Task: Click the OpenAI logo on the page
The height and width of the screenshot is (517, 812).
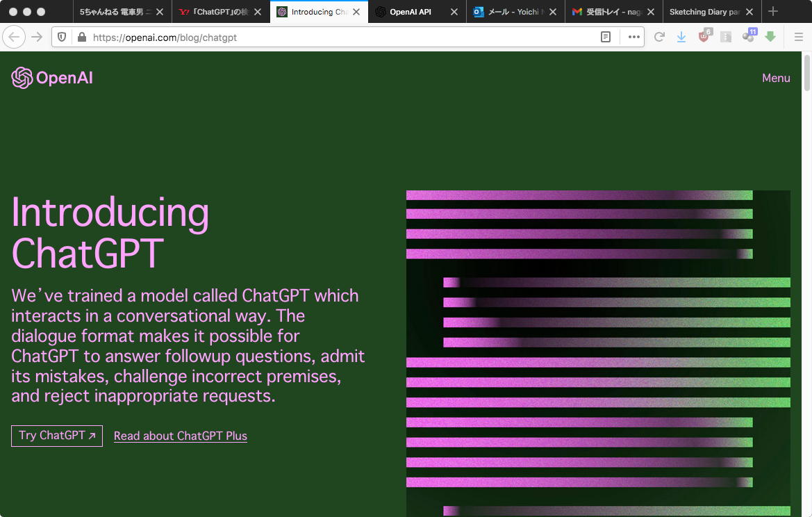Action: [52, 78]
